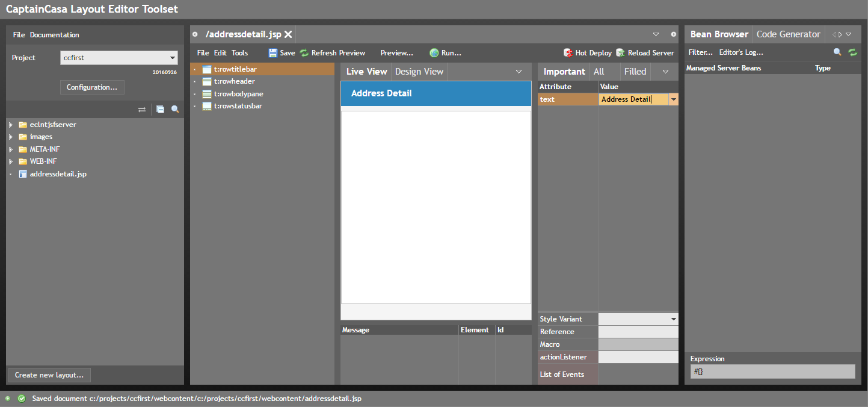Image resolution: width=868 pixels, height=407 pixels.
Task: Click the Refresh Preview green arrows icon
Action: 304,53
